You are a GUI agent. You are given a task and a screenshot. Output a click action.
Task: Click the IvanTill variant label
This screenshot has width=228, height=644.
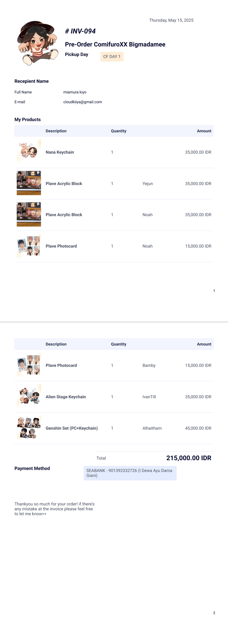tap(149, 397)
